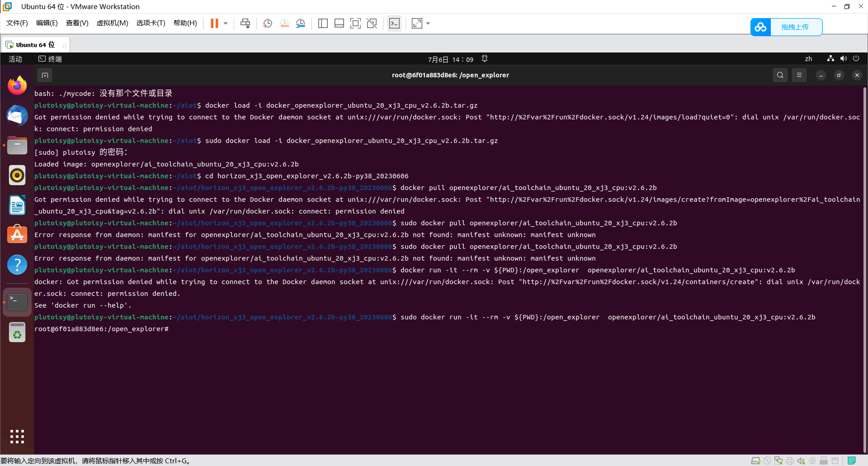868x466 pixels.
Task: Send Ctrl+Alt+Del to the virtual machine
Action: pyautogui.click(x=245, y=24)
